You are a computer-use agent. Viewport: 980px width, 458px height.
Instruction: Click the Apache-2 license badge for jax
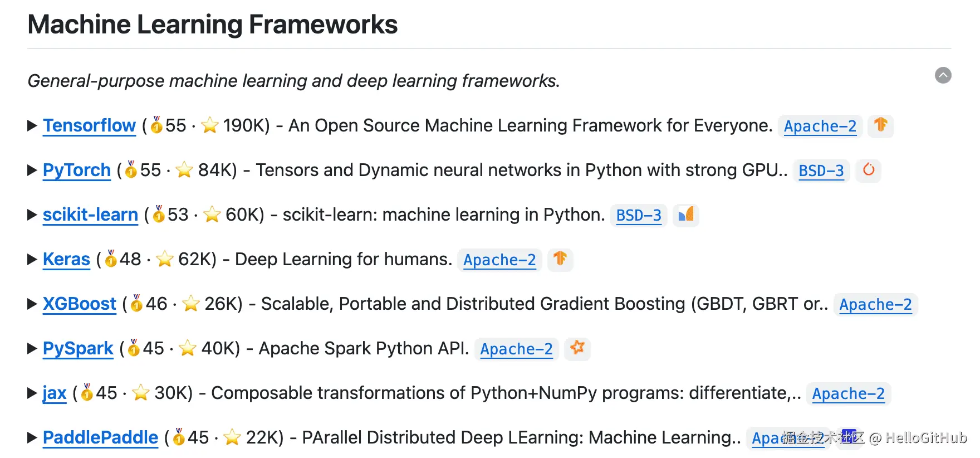coord(849,393)
